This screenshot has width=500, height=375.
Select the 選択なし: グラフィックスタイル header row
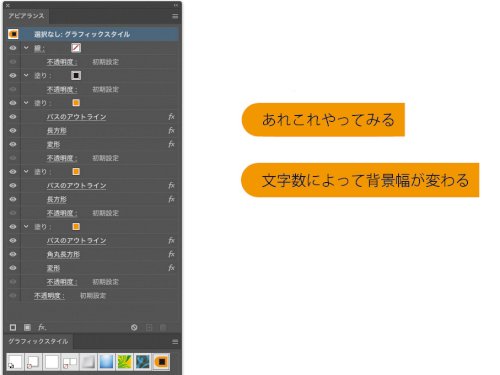(x=92, y=34)
